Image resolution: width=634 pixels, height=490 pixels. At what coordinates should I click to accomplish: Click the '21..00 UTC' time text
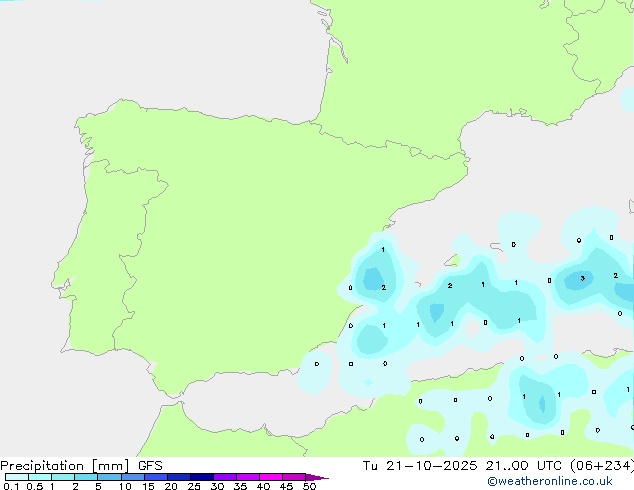(524, 466)
